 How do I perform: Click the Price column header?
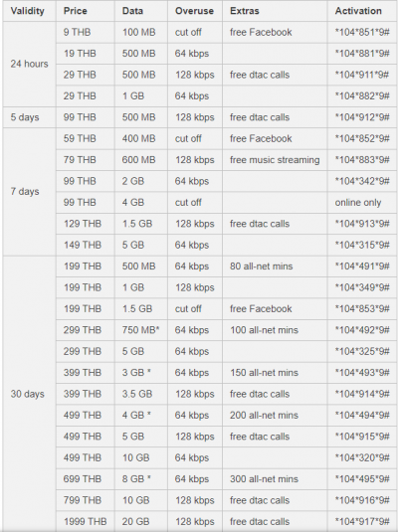[x=75, y=11]
